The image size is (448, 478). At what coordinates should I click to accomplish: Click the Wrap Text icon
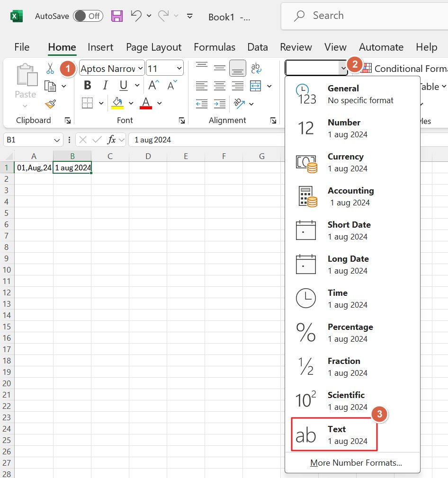tap(256, 69)
